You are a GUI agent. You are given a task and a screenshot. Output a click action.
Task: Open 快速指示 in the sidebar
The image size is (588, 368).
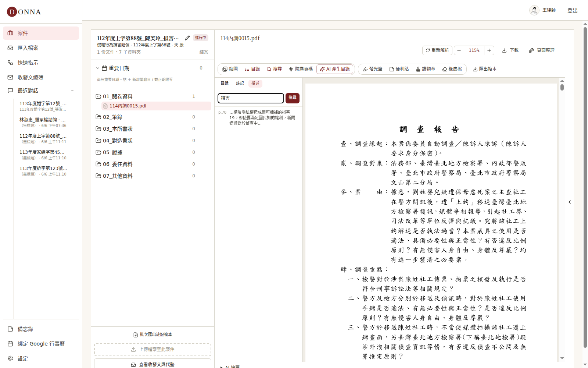41,63
